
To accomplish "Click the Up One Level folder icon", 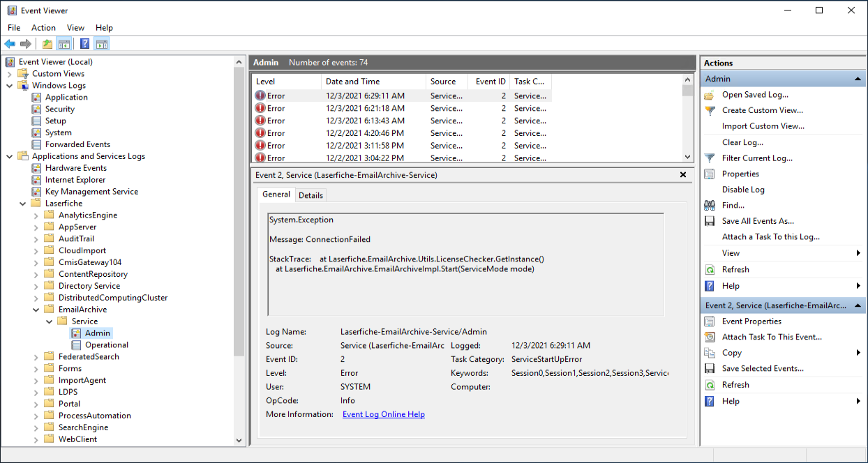I will [x=47, y=44].
